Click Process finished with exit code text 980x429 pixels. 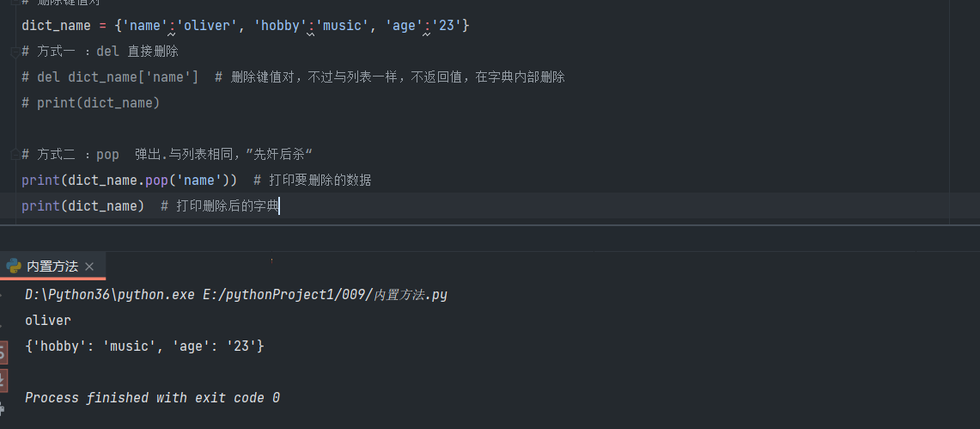pyautogui.click(x=152, y=398)
